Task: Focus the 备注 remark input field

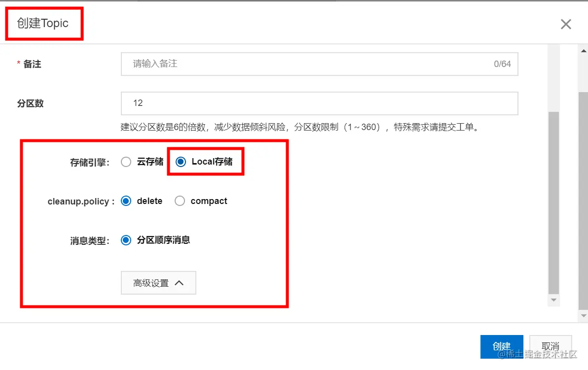Action: [320, 64]
